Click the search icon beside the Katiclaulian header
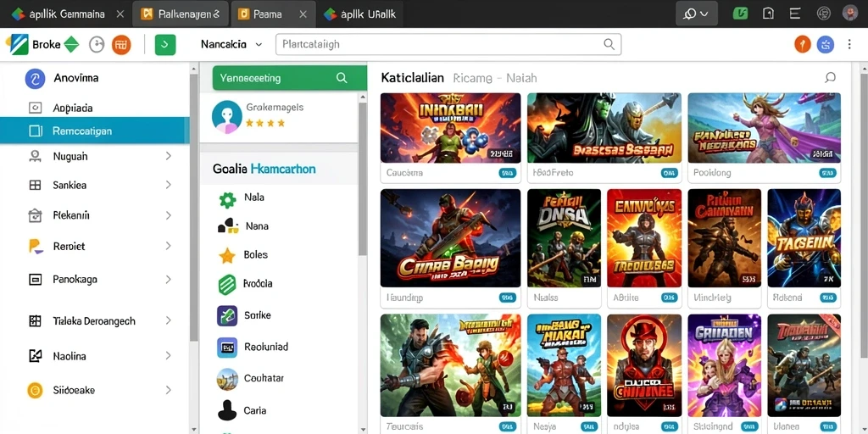868x434 pixels. point(830,78)
